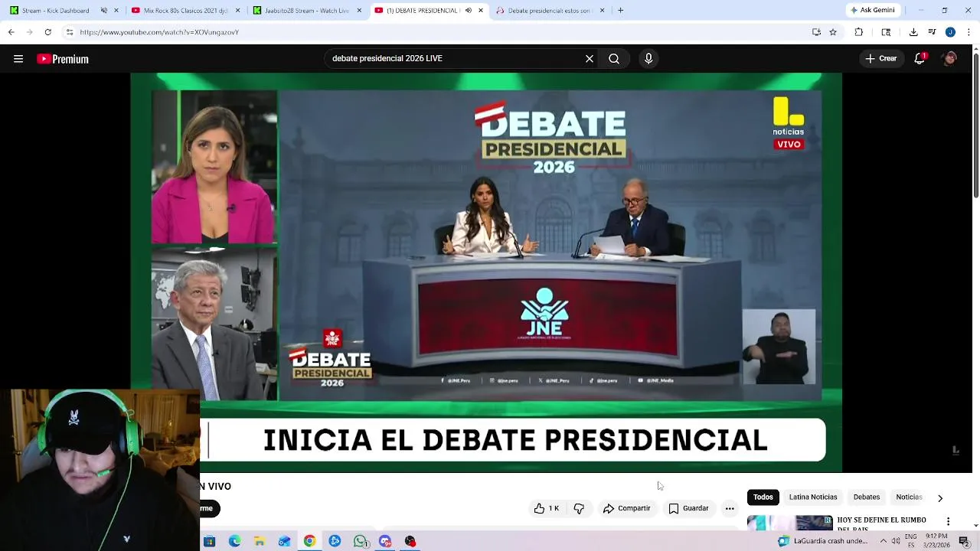Open Chrome profile icon in toolbar
The image size is (980, 551).
point(950,32)
